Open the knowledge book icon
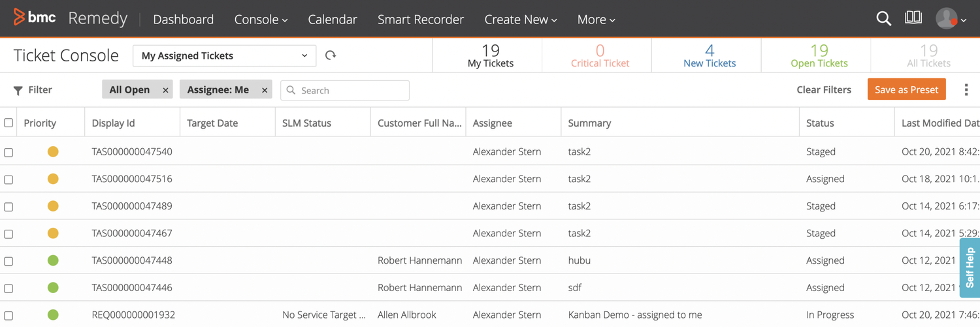The image size is (980, 327). (913, 18)
